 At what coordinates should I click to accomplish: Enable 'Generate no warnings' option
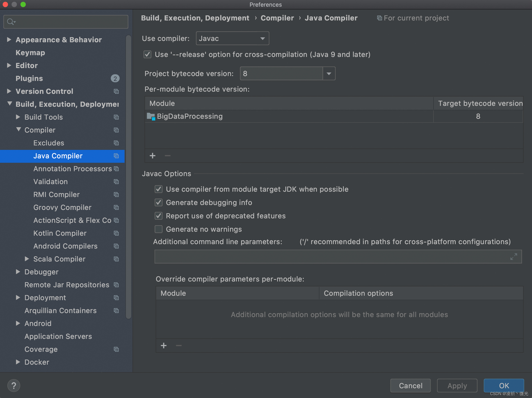159,229
